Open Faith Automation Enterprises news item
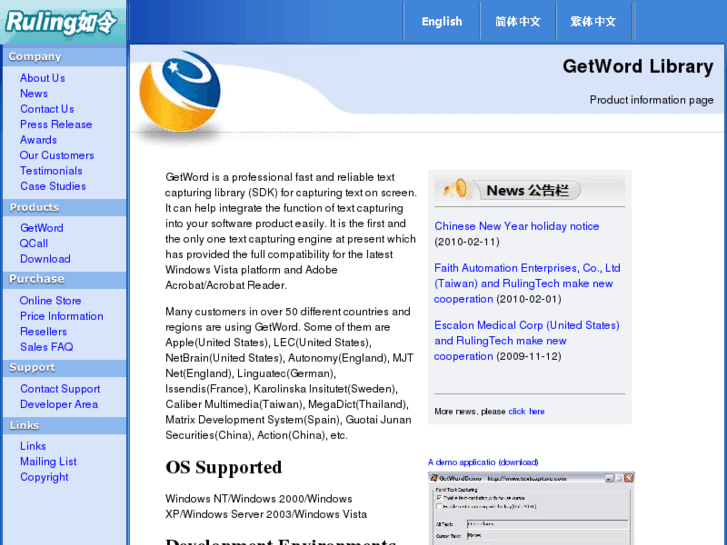727x545 pixels. 527,283
